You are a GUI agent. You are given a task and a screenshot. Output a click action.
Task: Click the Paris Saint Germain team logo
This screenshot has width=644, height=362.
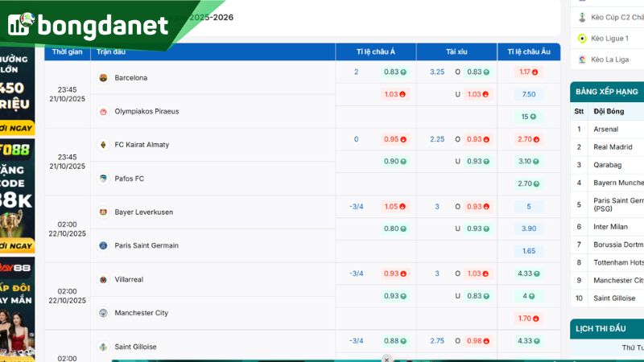coord(103,245)
